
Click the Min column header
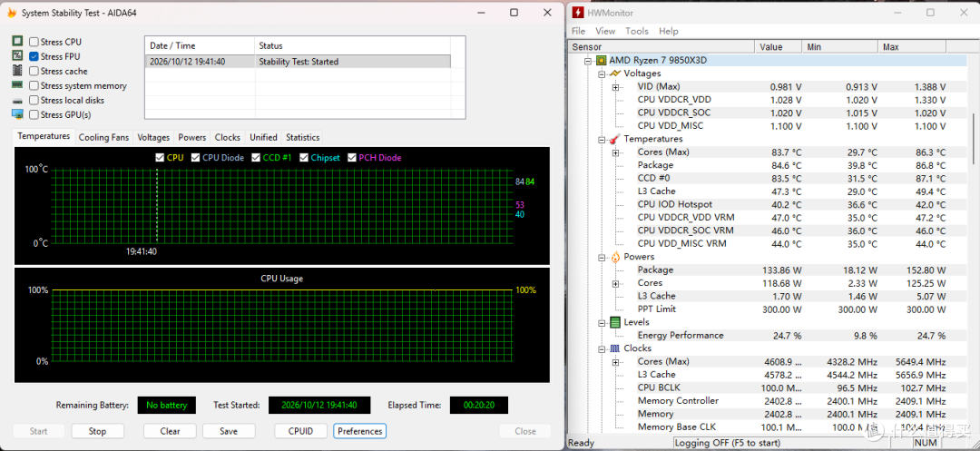[839, 47]
